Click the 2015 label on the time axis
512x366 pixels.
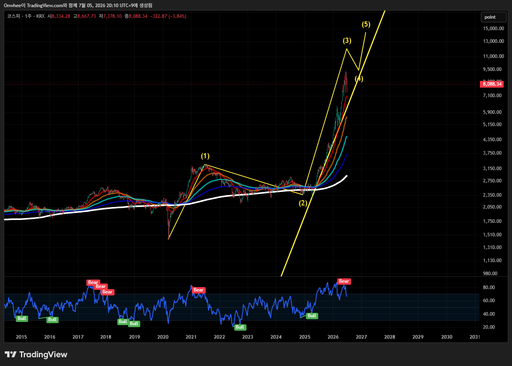21,337
